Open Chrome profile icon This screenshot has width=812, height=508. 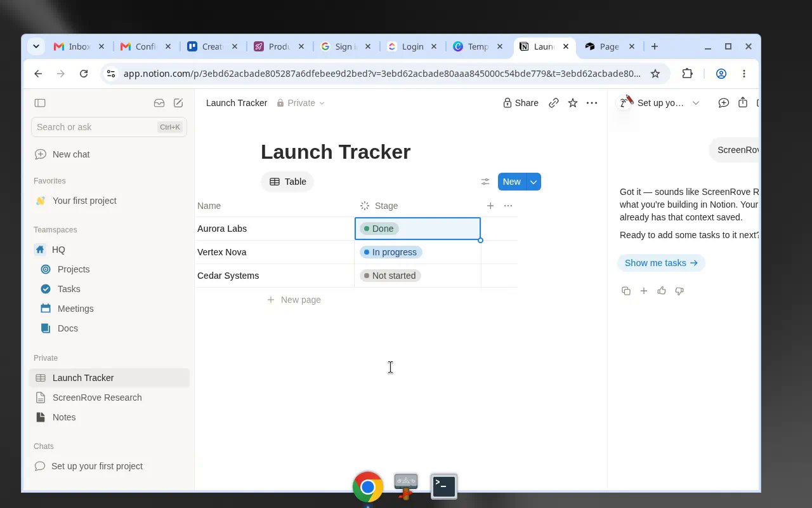point(721,74)
